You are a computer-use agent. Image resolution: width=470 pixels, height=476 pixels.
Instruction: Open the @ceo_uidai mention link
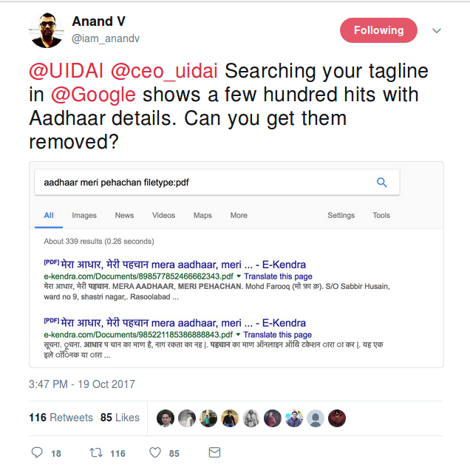(163, 72)
